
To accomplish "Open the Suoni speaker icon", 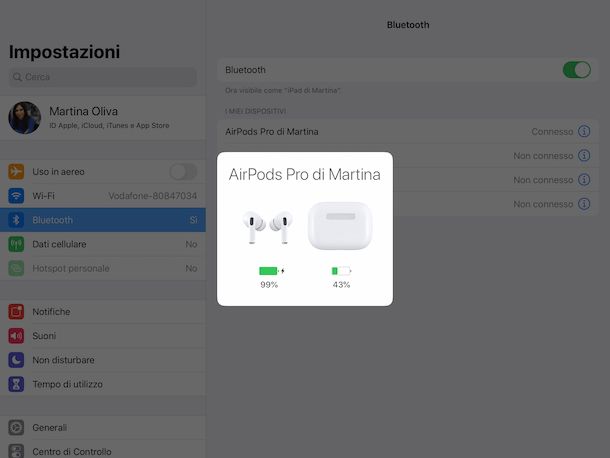I will tap(16, 336).
